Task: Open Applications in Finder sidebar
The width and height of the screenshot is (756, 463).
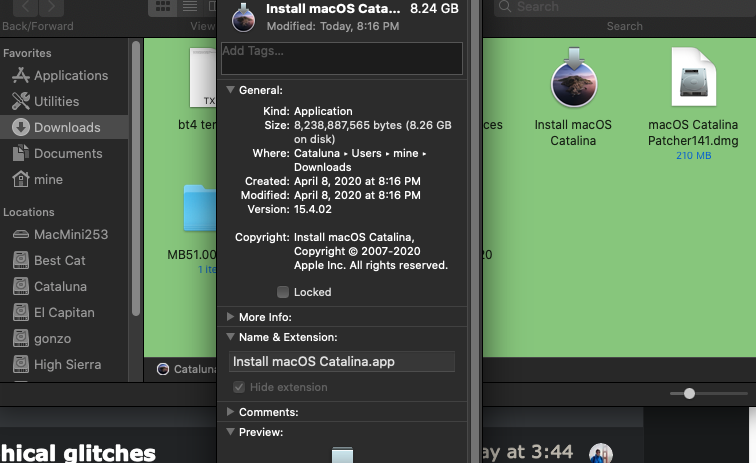Action: [60, 75]
